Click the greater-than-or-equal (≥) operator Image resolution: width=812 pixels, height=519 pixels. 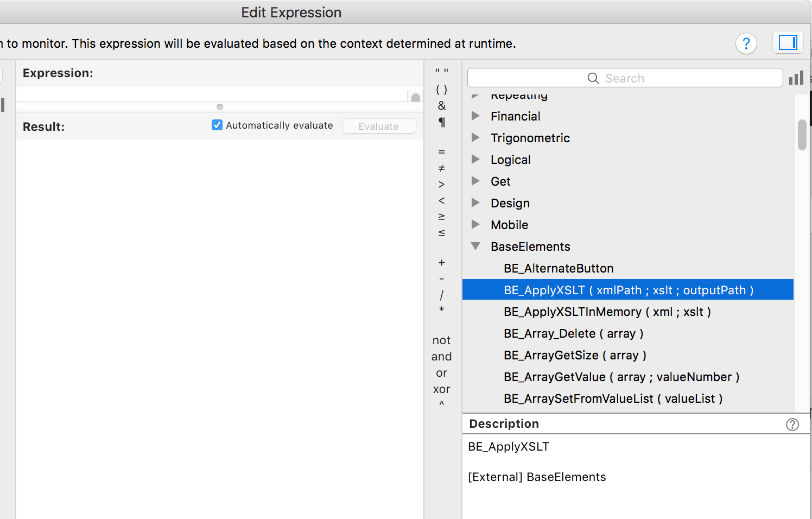(x=441, y=216)
